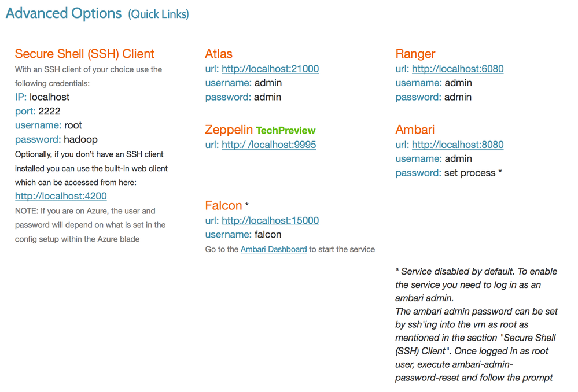This screenshot has width=578, height=392.
Task: Open the built-in web client localhost:4200 link
Action: pos(61,196)
